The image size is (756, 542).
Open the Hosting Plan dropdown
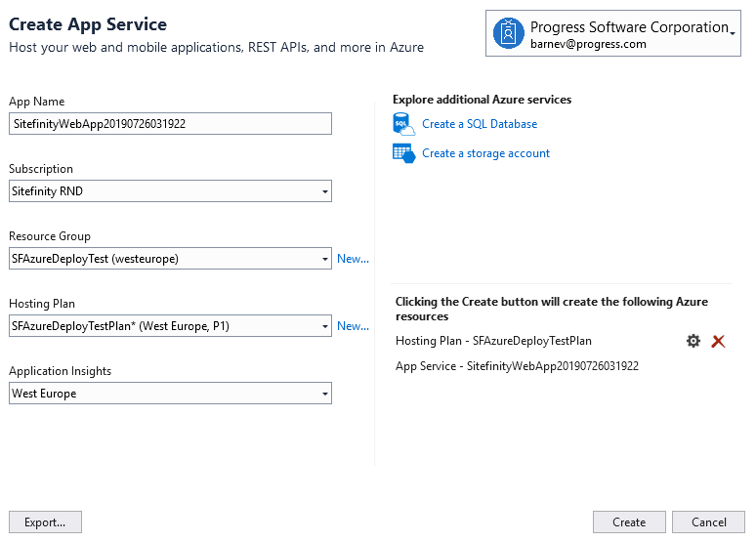[x=324, y=326]
